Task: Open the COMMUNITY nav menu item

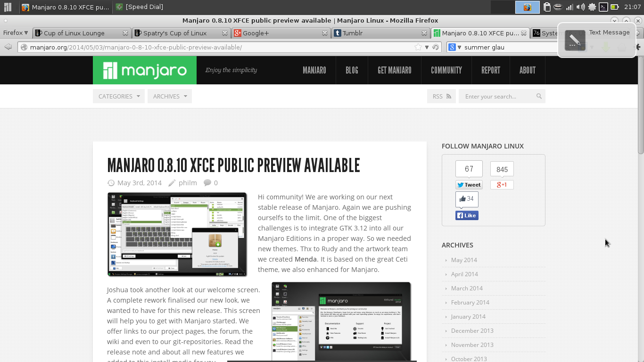Action: coord(446,70)
